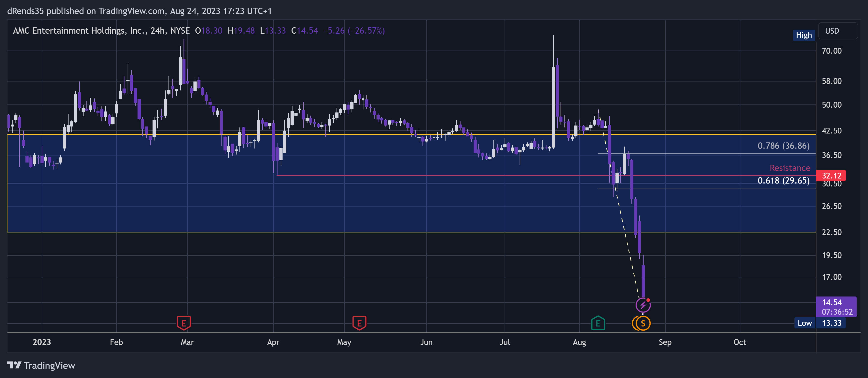
Task: Click the opening value O18.30 in header
Action: point(208,31)
